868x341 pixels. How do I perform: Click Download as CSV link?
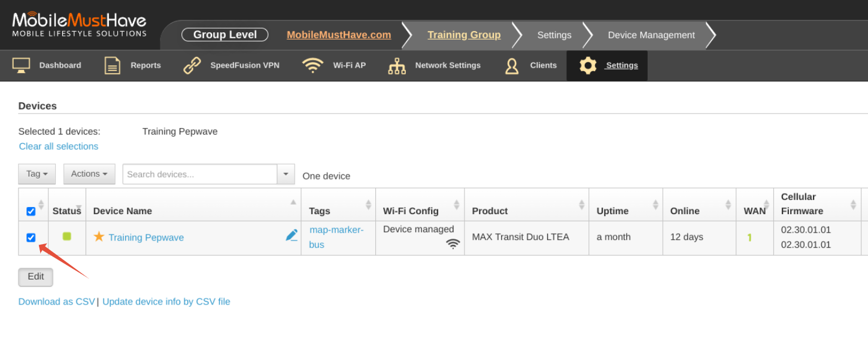(x=57, y=302)
